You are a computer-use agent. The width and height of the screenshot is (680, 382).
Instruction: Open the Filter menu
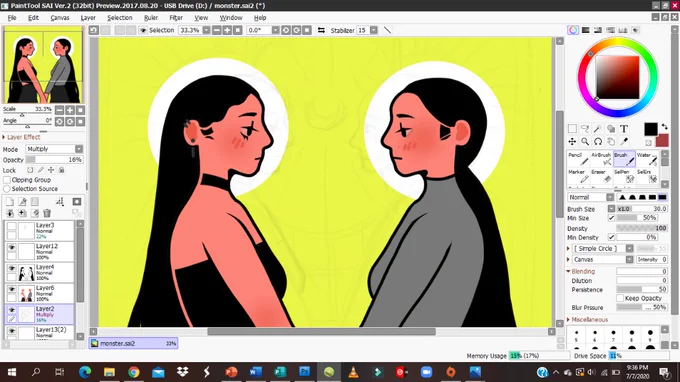[176, 18]
